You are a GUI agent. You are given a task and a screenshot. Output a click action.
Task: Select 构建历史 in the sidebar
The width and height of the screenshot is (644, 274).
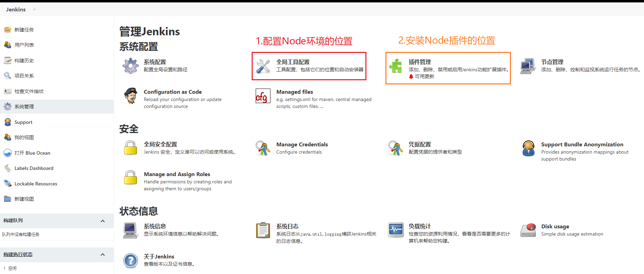[x=24, y=61]
